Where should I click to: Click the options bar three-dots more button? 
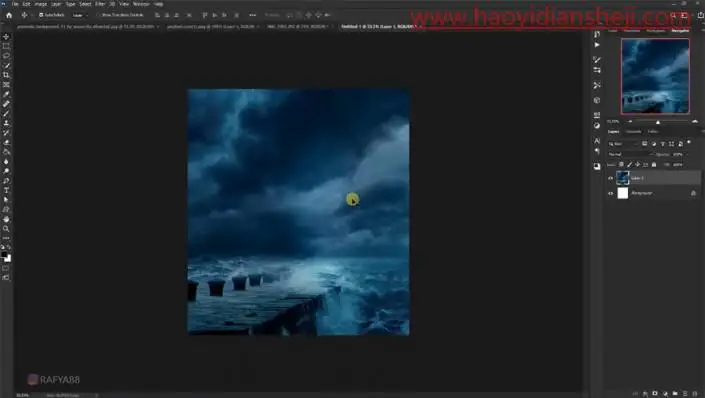(x=253, y=15)
